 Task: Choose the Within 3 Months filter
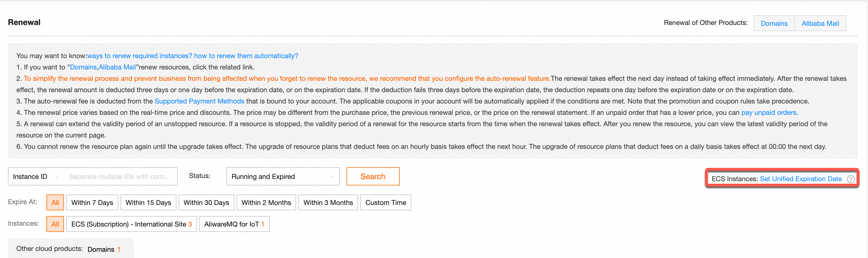pyautogui.click(x=328, y=202)
